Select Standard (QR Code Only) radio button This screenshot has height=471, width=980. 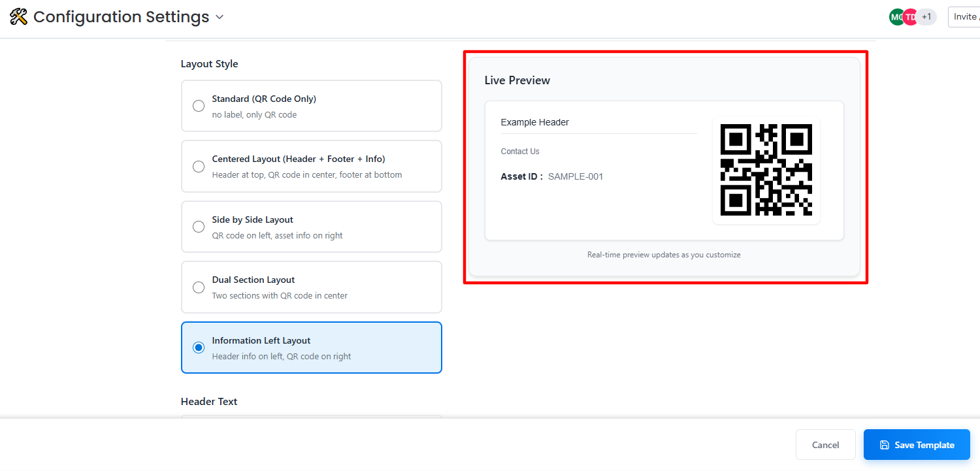point(199,106)
